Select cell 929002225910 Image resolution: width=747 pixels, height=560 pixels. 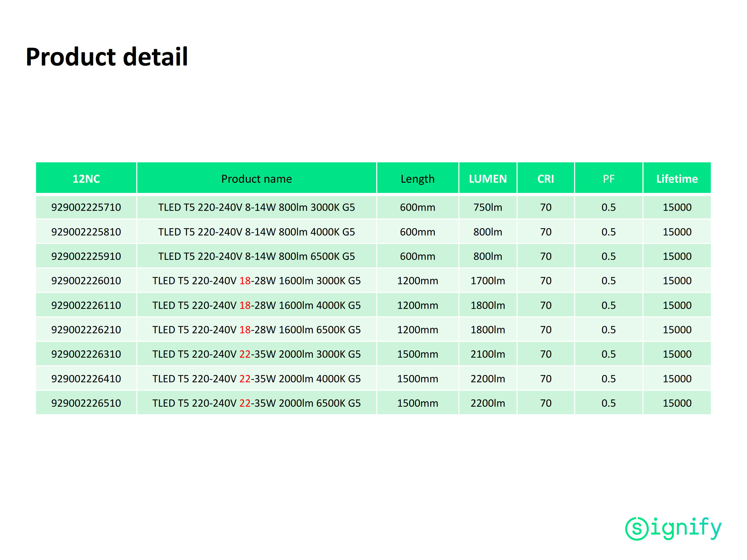(x=86, y=256)
